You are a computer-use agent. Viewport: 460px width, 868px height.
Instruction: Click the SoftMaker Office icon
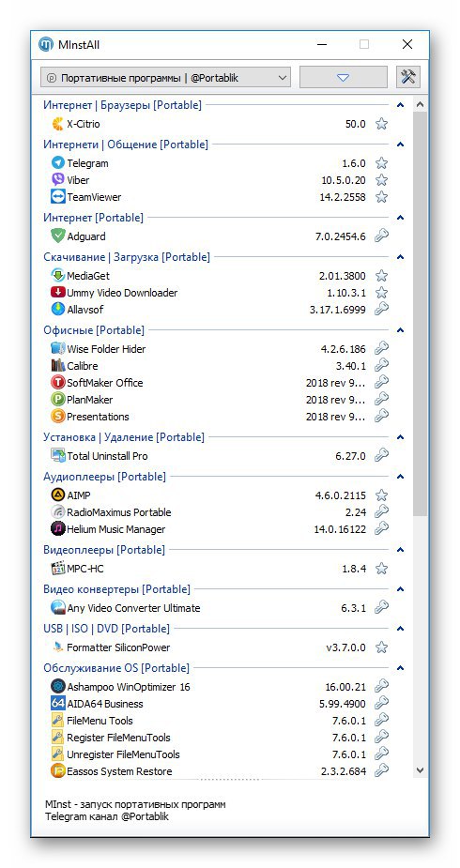57,383
